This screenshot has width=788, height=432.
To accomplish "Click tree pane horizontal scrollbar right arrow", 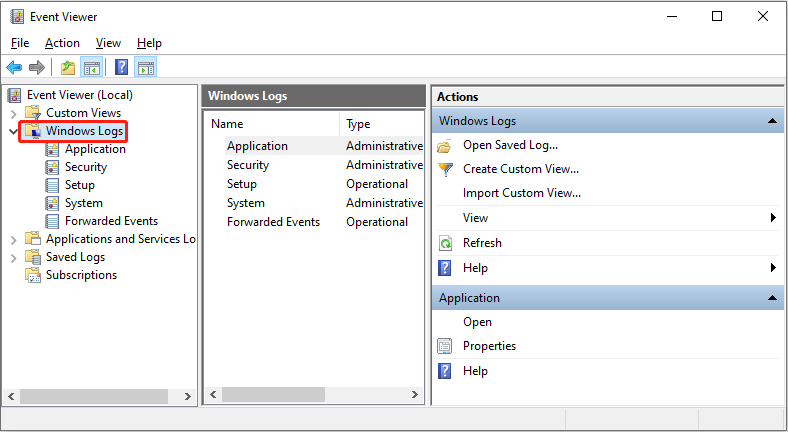I will pyautogui.click(x=187, y=396).
